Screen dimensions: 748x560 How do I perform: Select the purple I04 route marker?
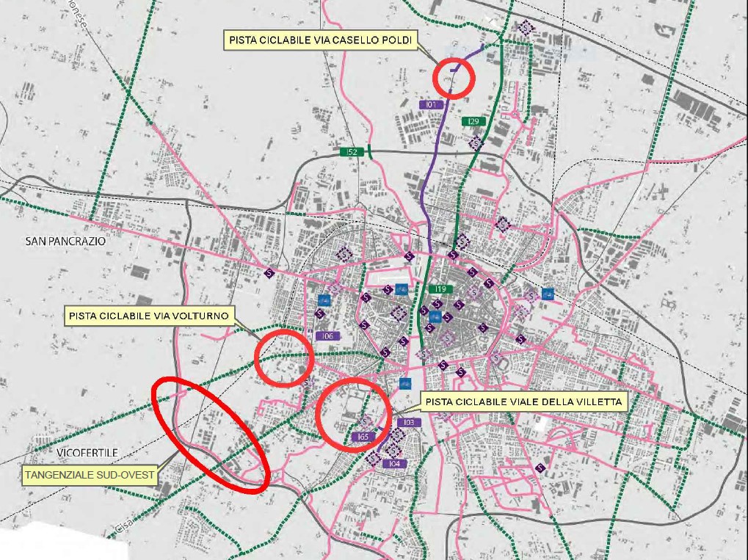click(x=394, y=464)
